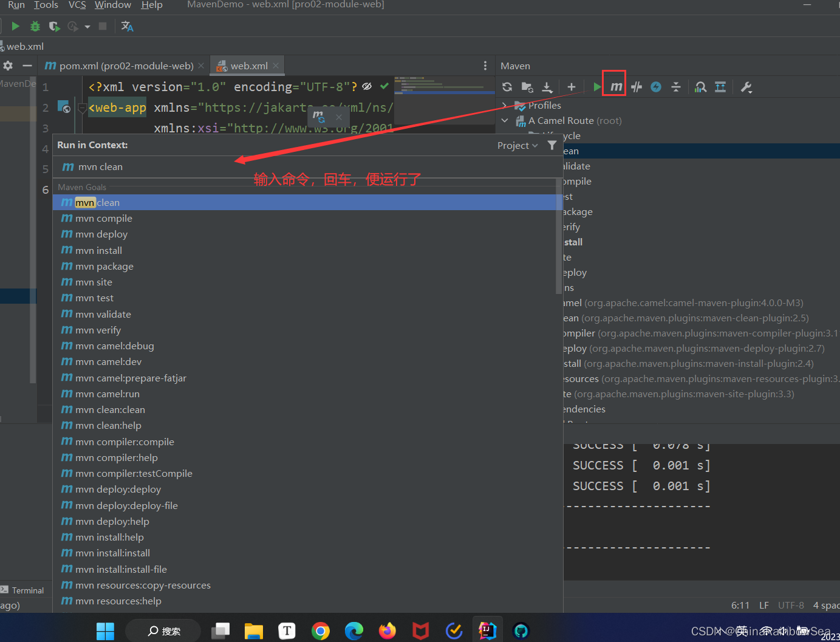
Task: Close the pom.xml editor tab
Action: point(201,66)
